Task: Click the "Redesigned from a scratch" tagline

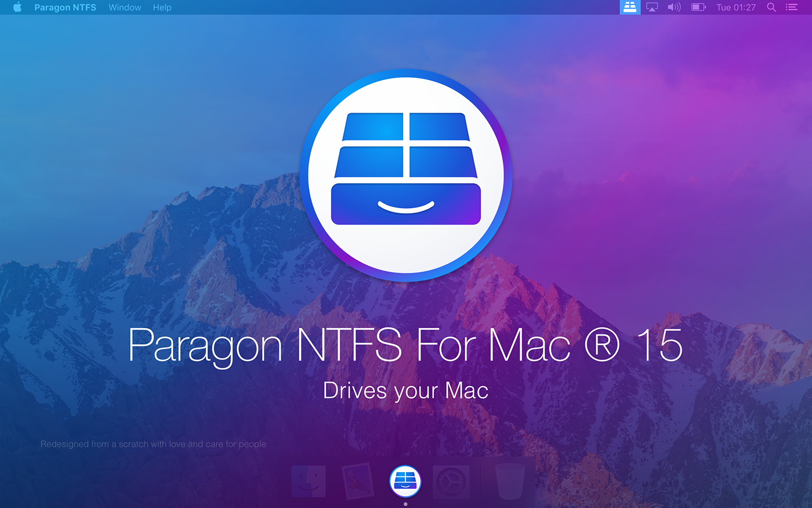Action: point(153,444)
